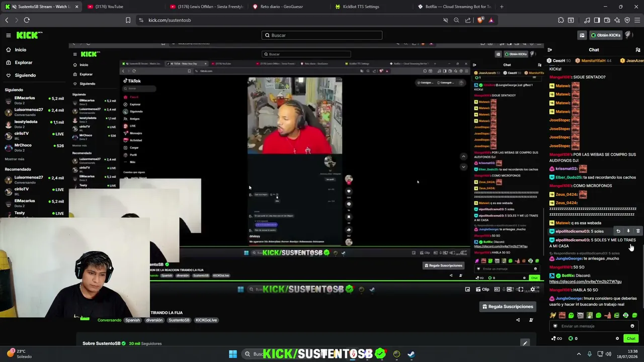Open Inicio in the Kick sidebar
This screenshot has height=362, width=644.
(x=20, y=50)
